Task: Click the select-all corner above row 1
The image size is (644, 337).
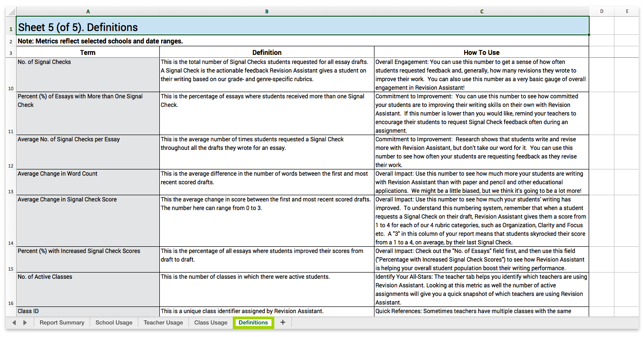Action: click(10, 11)
